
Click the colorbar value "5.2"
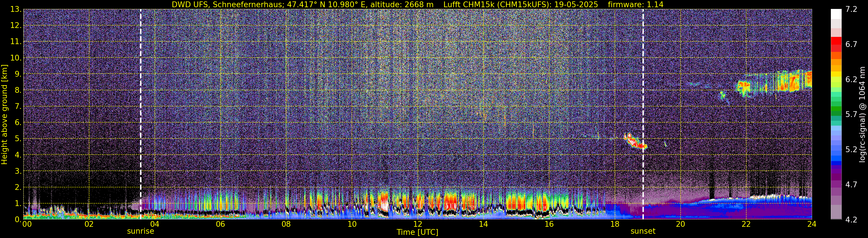[851, 149]
